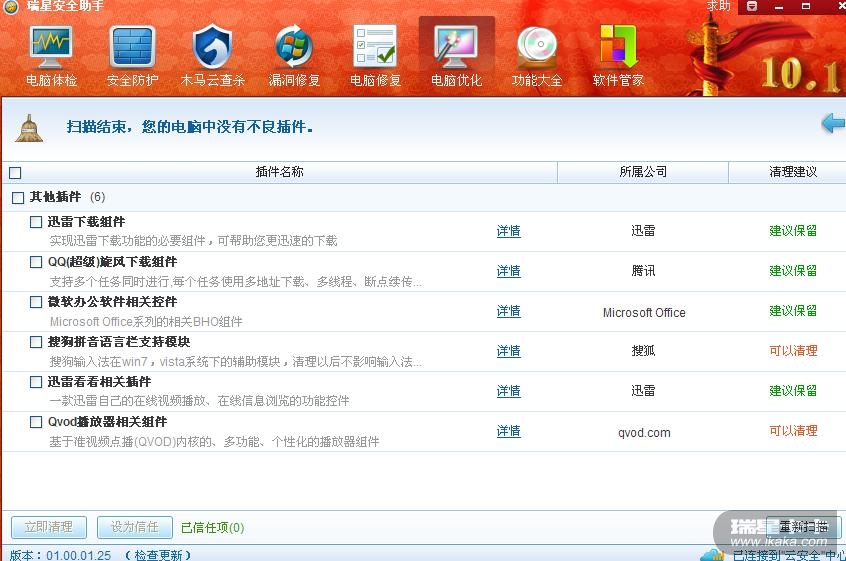Viewport: 846px width, 561px height.
Task: Check the 其他插件 group checkbox
Action: 18,197
